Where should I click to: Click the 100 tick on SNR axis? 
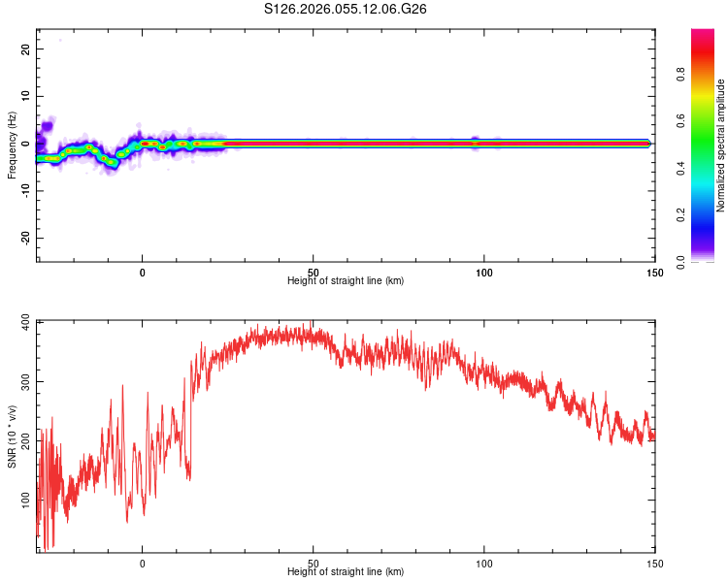pos(25,500)
